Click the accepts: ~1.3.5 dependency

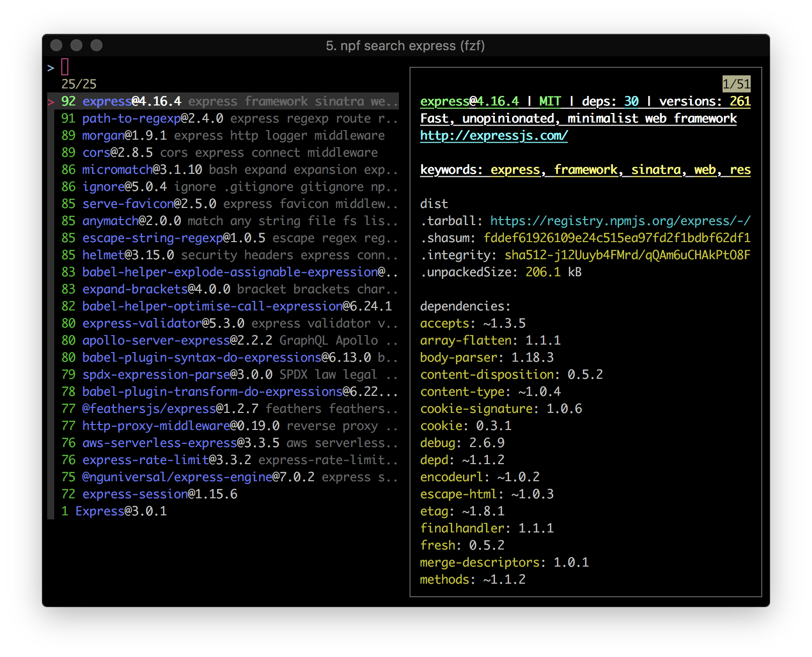pos(473,323)
